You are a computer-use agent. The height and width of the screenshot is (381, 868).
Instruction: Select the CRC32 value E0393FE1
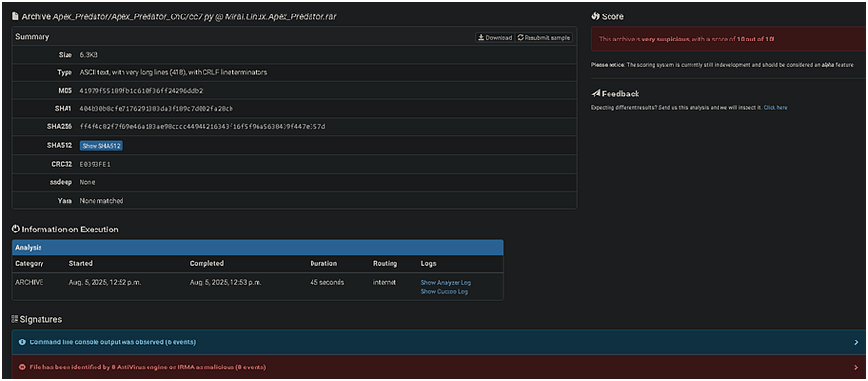95,165
